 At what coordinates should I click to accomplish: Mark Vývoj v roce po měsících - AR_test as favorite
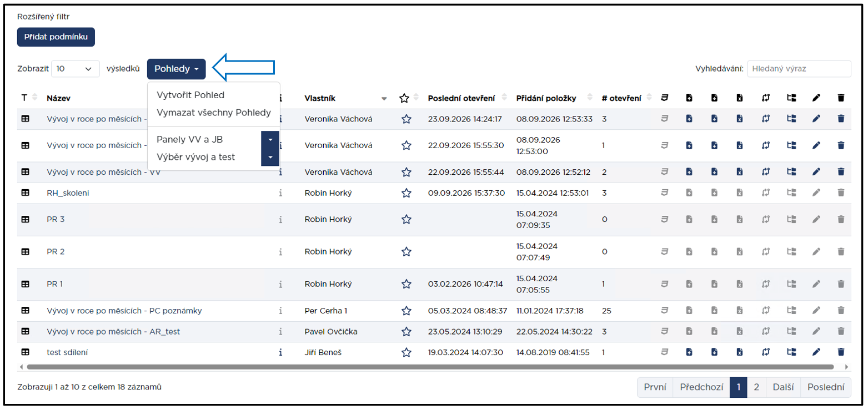pyautogui.click(x=407, y=332)
